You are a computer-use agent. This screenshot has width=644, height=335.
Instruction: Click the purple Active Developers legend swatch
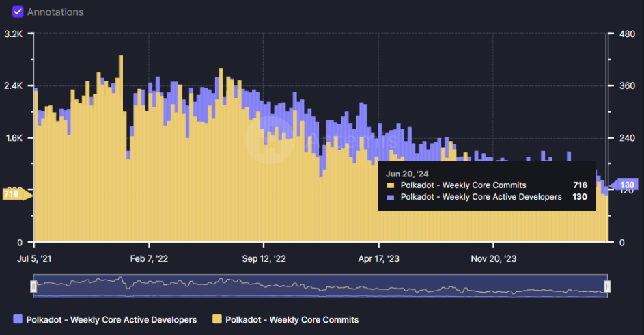tap(18, 319)
